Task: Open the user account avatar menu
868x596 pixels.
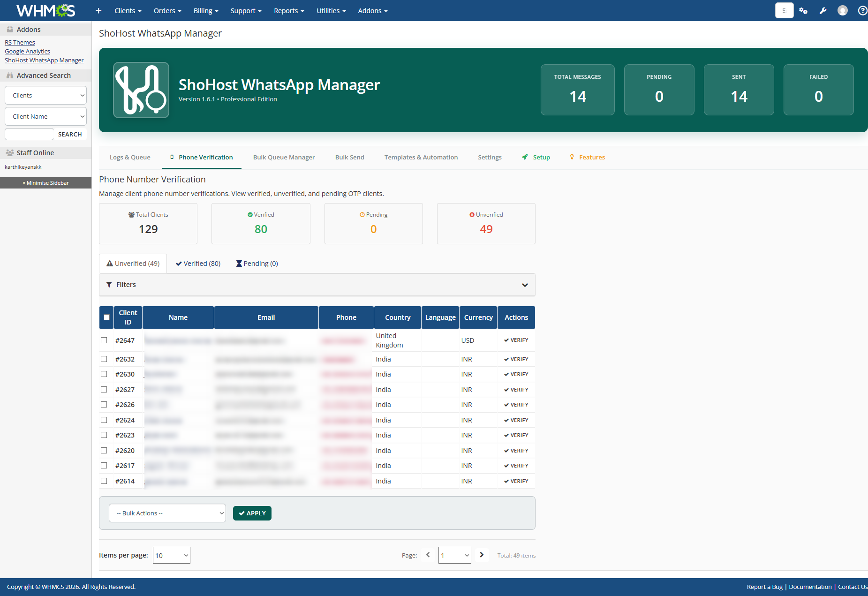Action: [x=843, y=11]
